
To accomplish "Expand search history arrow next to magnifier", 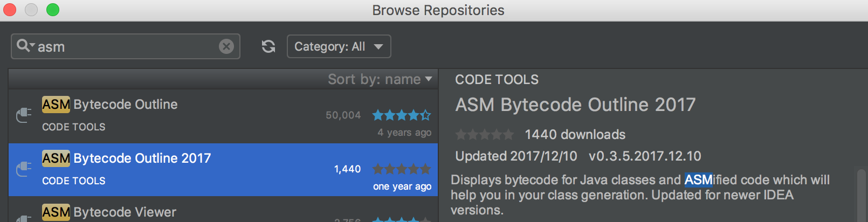I will (x=32, y=45).
